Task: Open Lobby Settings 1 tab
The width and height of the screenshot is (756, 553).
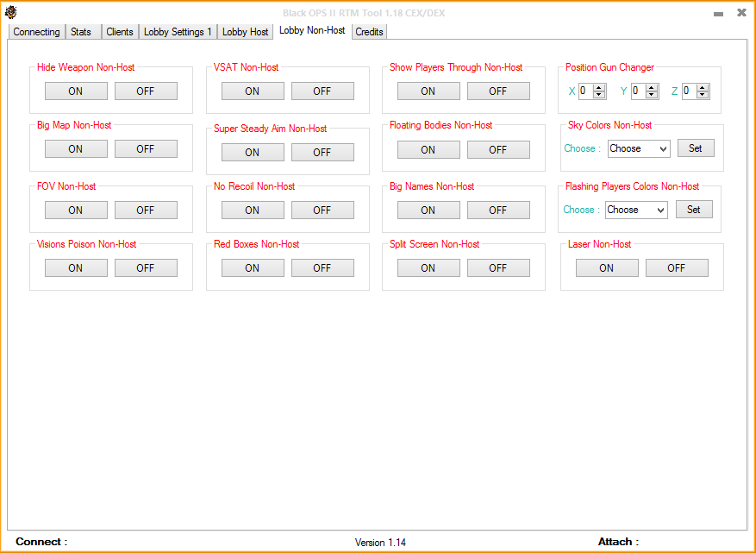Action: pos(178,32)
